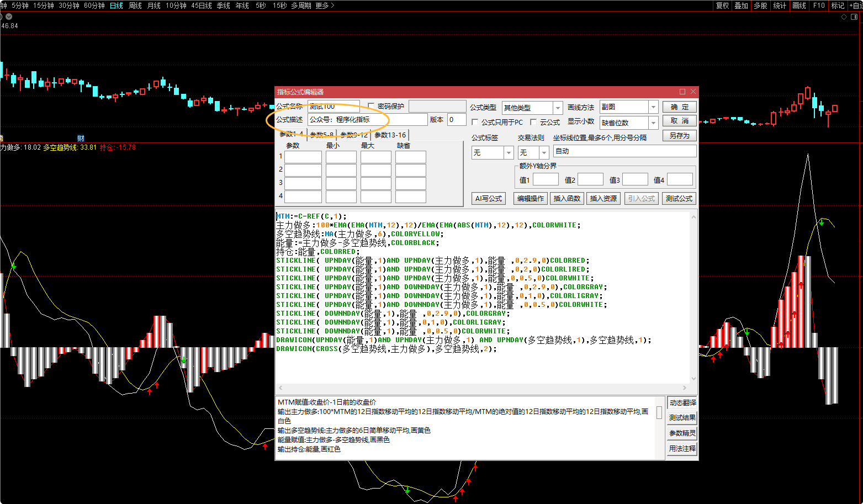The height and width of the screenshot is (504, 863).
Task: Enable the 密码保护 checkbox
Action: (371, 106)
